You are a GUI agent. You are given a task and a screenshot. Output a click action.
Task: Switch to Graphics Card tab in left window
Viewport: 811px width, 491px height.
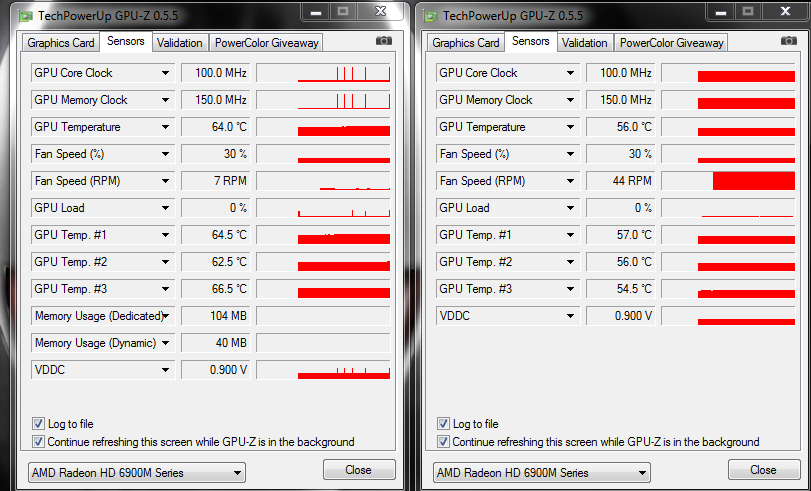pyautogui.click(x=61, y=42)
